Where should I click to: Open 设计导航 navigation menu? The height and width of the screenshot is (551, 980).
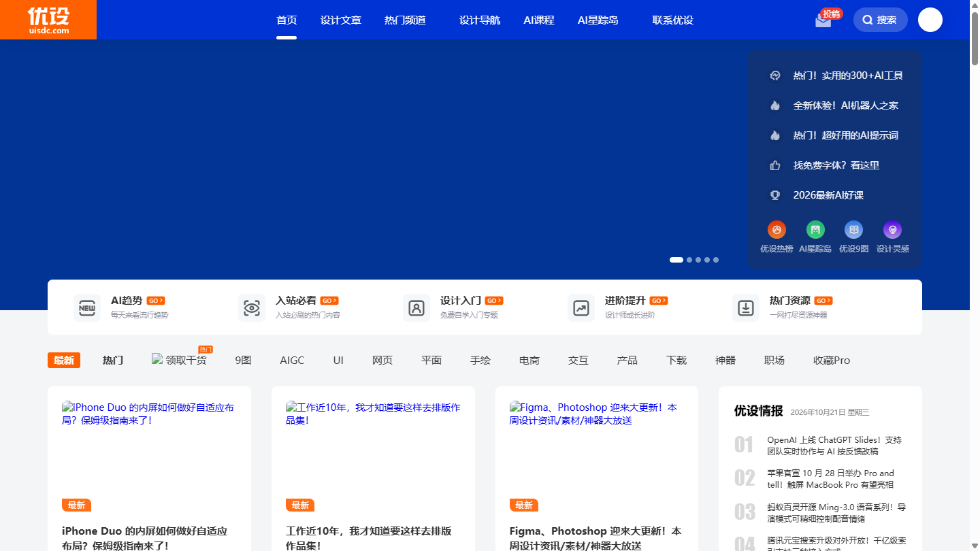point(480,20)
